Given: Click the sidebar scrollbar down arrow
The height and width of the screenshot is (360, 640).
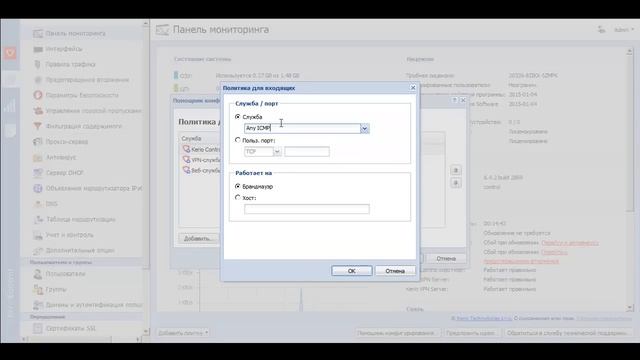Looking at the screenshot, I should click(x=146, y=331).
